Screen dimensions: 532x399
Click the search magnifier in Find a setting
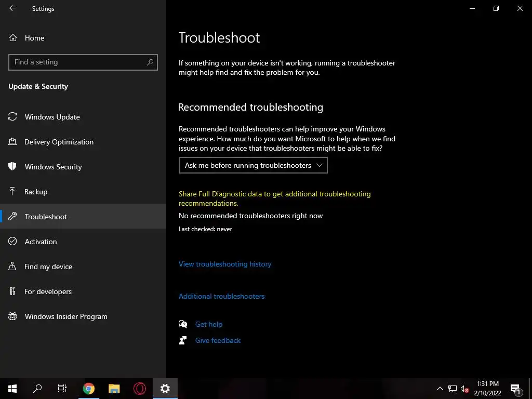pos(150,62)
